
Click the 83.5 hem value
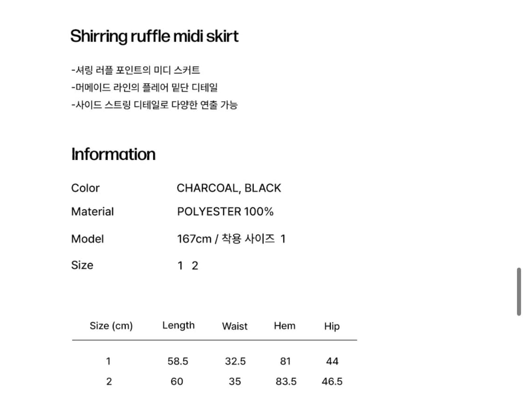[286, 381]
